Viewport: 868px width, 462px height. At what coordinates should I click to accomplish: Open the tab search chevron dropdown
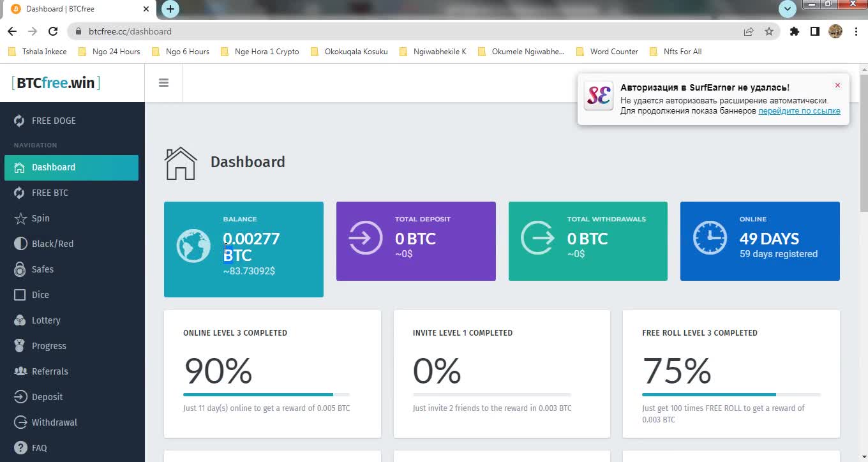[788, 9]
